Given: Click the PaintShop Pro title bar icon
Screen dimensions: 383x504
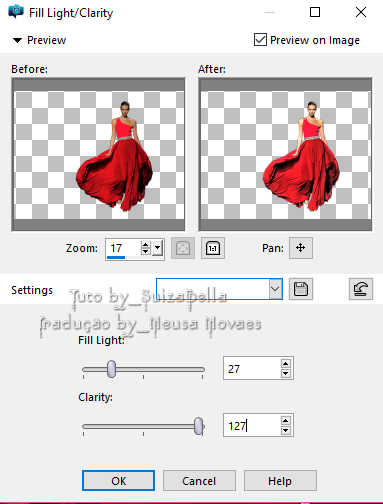Looking at the screenshot, I should (x=16, y=12).
